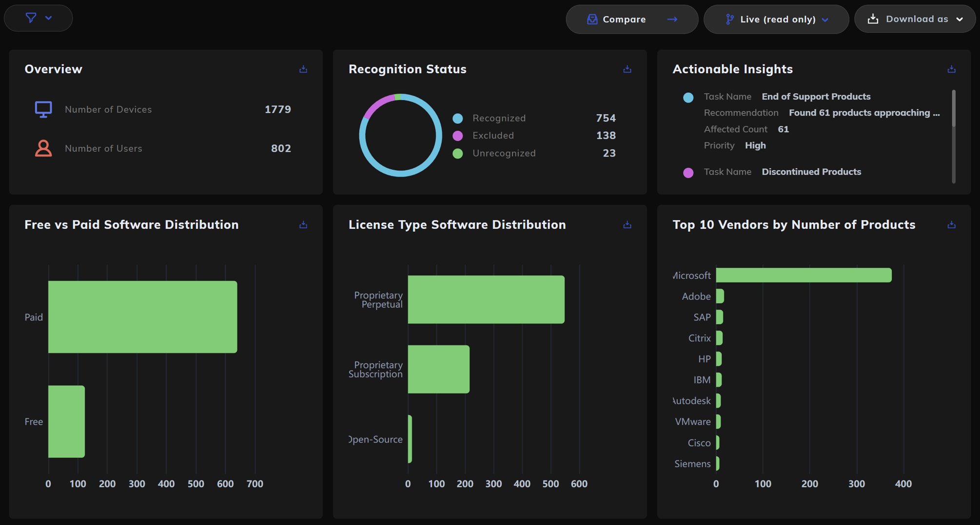
Task: Download Free vs Paid Software Distribution chart
Action: pyautogui.click(x=303, y=225)
